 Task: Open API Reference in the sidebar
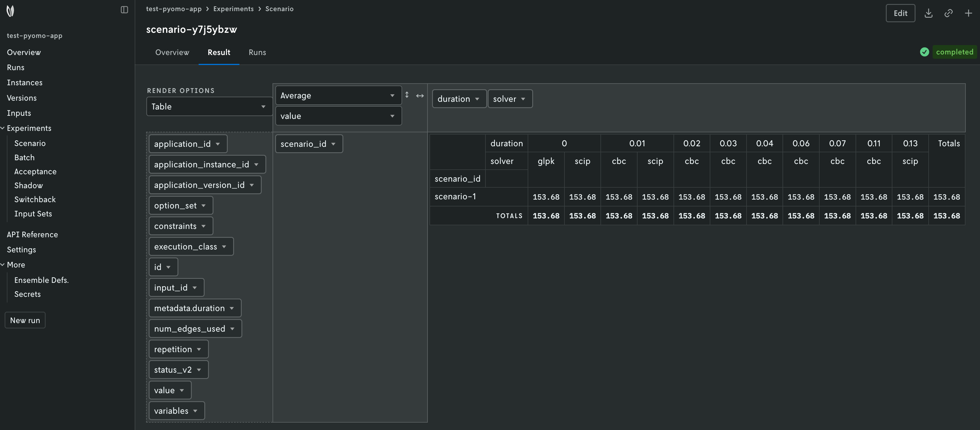click(x=32, y=235)
